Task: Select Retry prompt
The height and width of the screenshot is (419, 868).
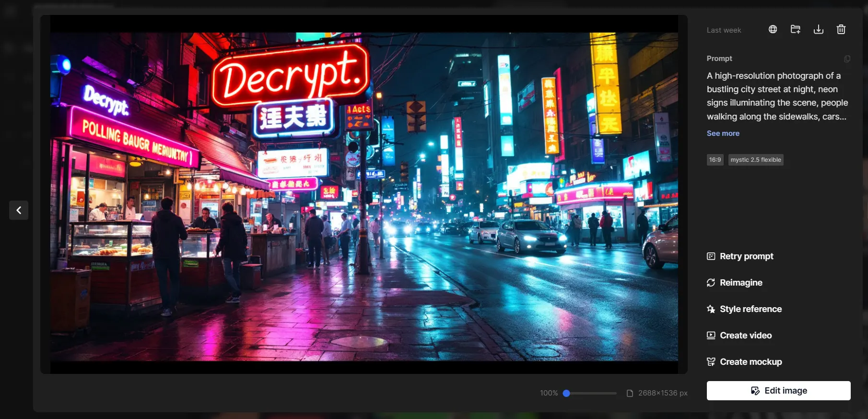Action: (746, 256)
